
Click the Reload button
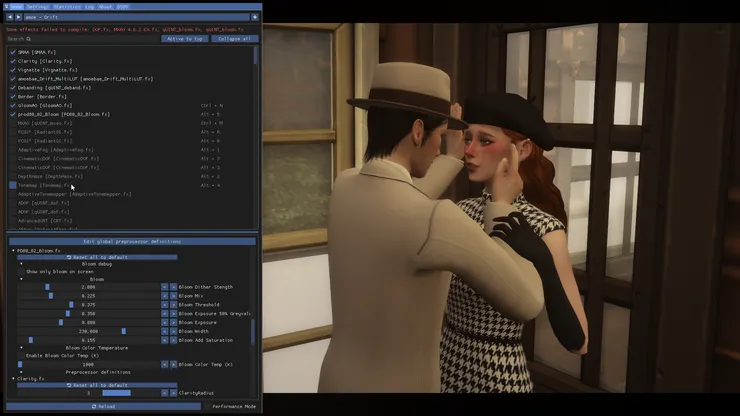click(103, 407)
